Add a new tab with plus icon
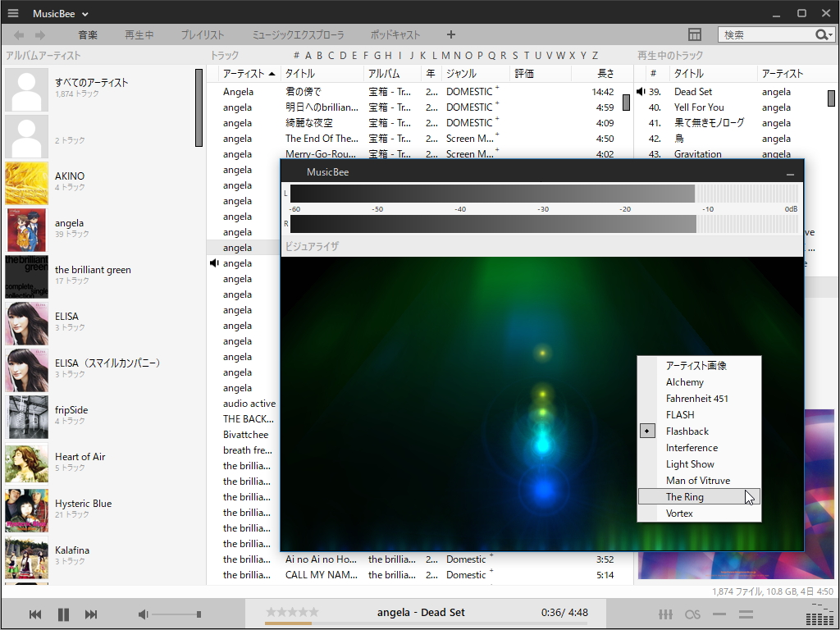 451,34
